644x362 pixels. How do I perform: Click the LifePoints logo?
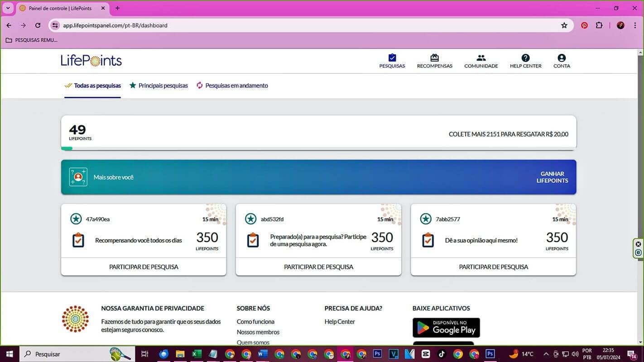click(x=91, y=61)
